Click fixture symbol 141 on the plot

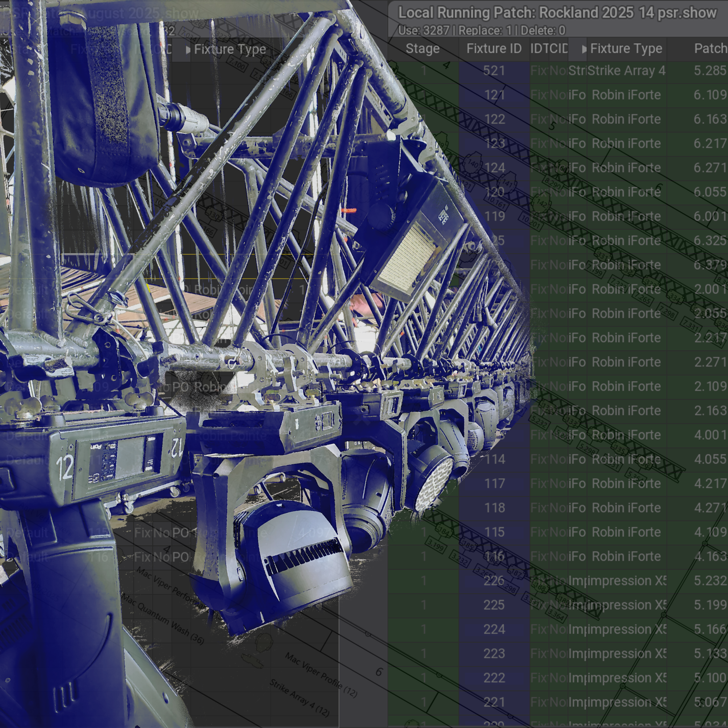[507, 183]
